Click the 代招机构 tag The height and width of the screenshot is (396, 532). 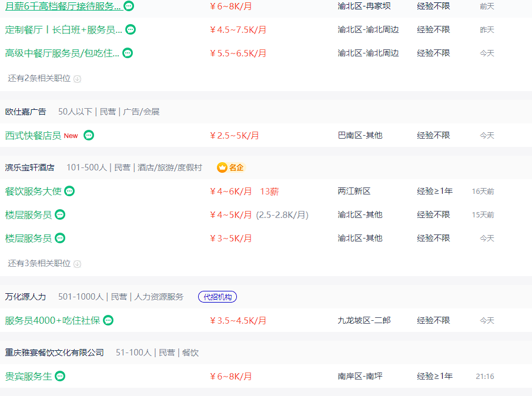(218, 297)
